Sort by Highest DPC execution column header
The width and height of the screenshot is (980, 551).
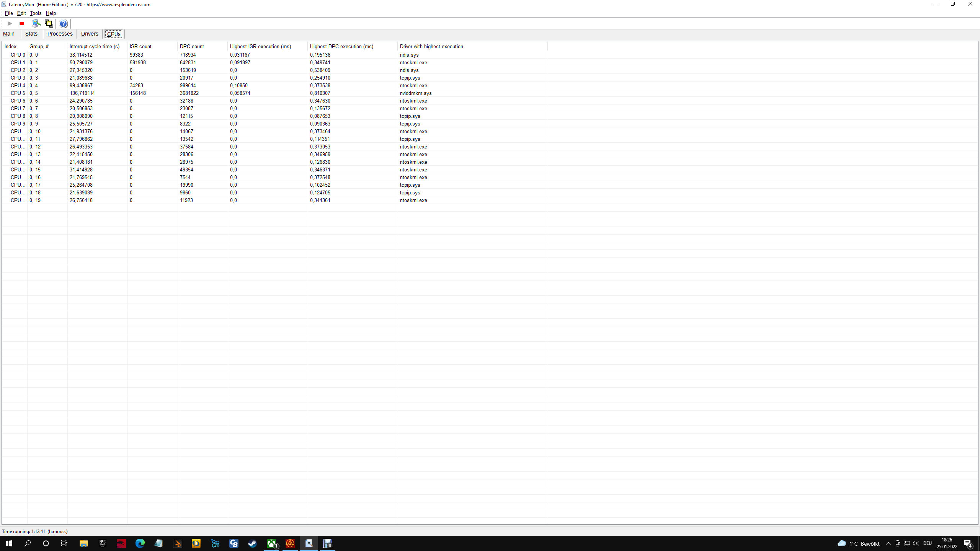click(341, 46)
